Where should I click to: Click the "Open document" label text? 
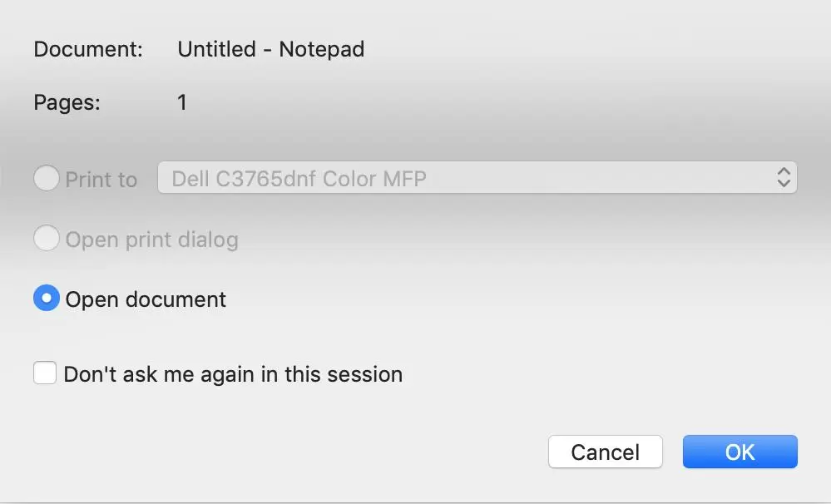(x=146, y=299)
